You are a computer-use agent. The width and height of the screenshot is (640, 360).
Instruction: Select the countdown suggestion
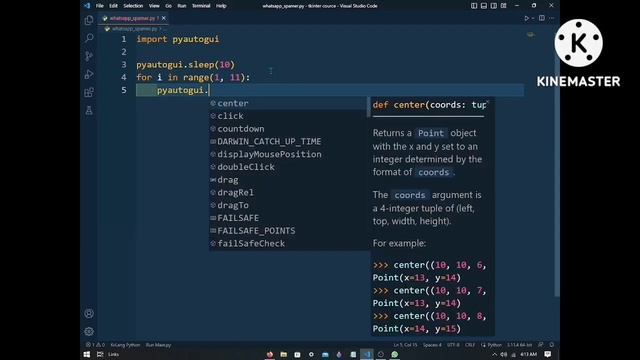point(288,129)
